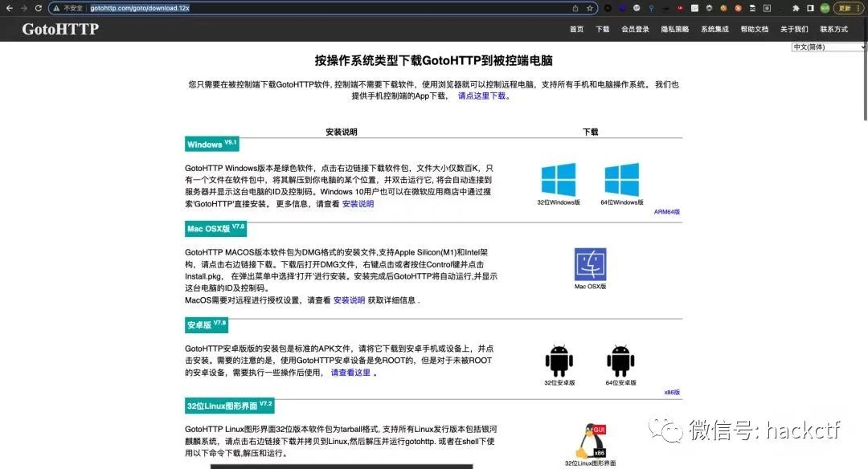The height and width of the screenshot is (469, 868).
Task: Share the page using the share icon
Action: [x=575, y=8]
